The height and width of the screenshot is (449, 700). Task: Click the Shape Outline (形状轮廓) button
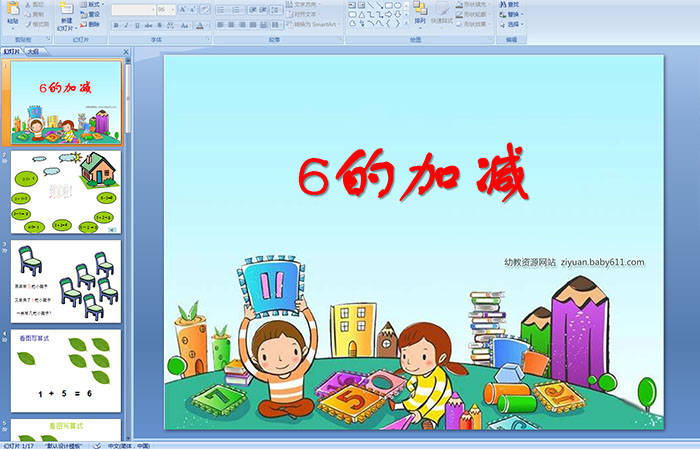click(473, 14)
